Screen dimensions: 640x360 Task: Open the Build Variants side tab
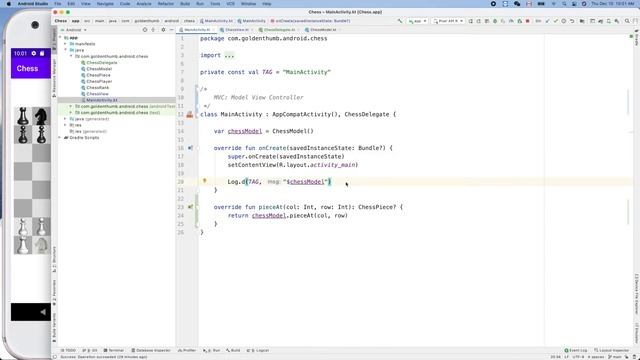click(x=54, y=328)
